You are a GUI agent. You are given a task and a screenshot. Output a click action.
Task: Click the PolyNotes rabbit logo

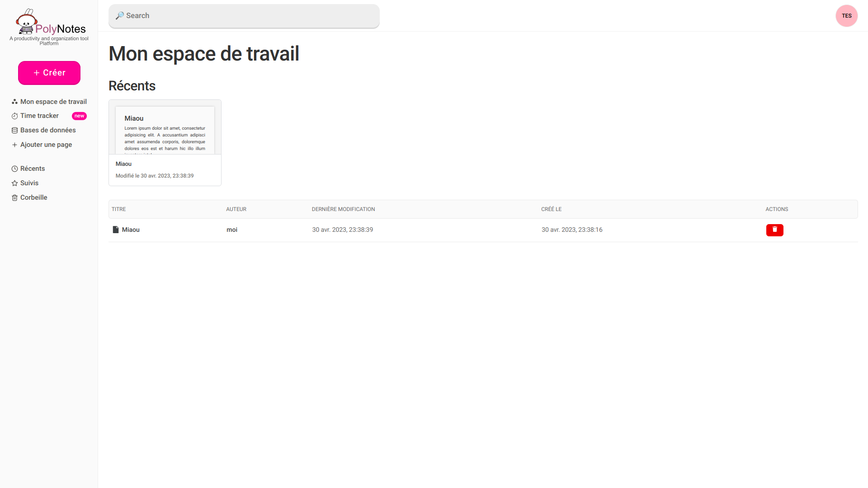26,23
